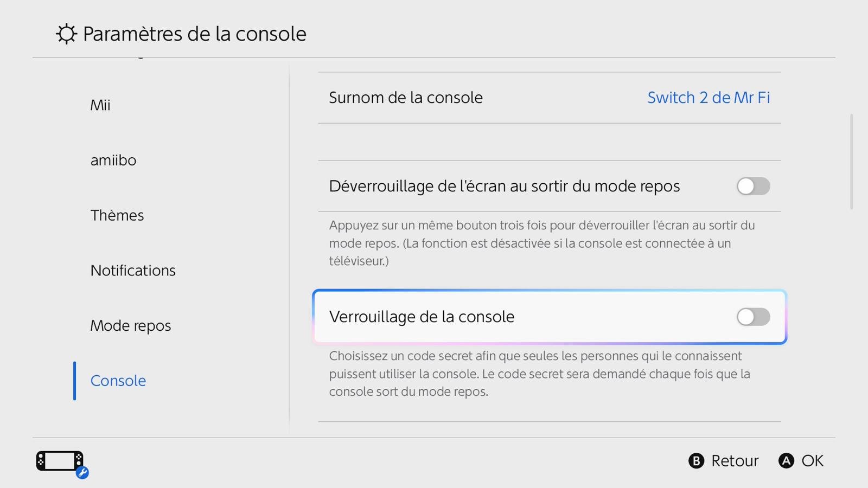The height and width of the screenshot is (488, 868).
Task: Click the description starting with Appuyez sur un même bouton
Action: [542, 243]
